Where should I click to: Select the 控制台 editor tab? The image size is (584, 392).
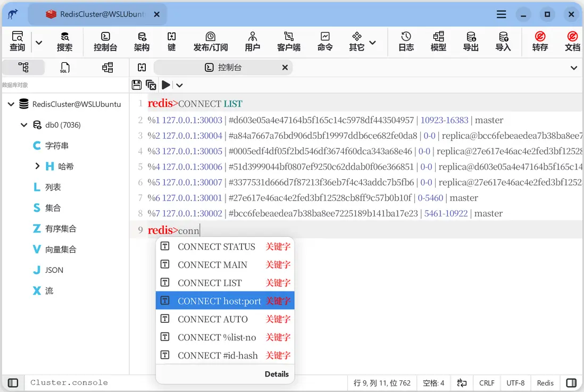[223, 68]
